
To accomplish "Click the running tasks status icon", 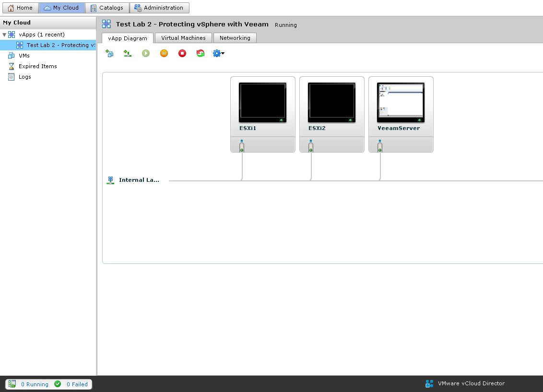I will point(12,384).
